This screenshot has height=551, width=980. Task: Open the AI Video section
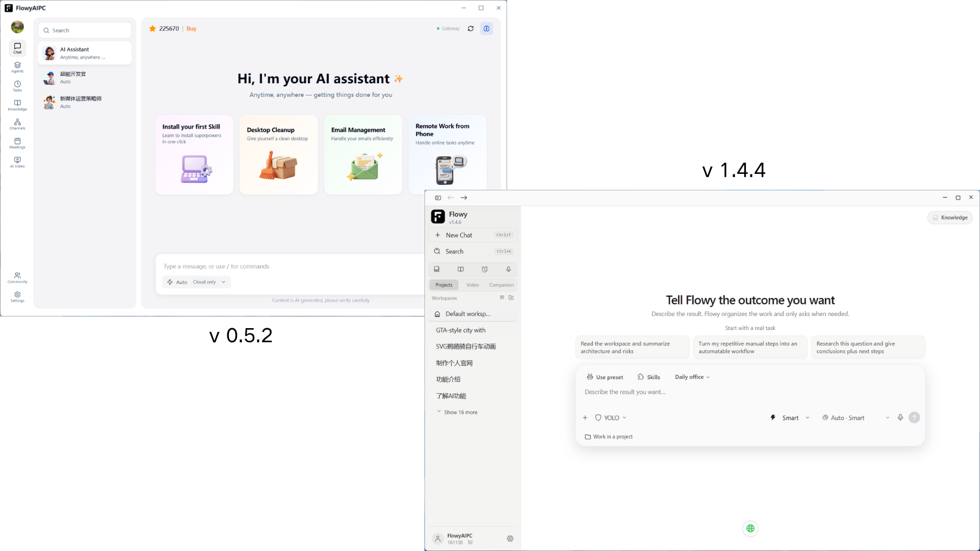point(17,162)
